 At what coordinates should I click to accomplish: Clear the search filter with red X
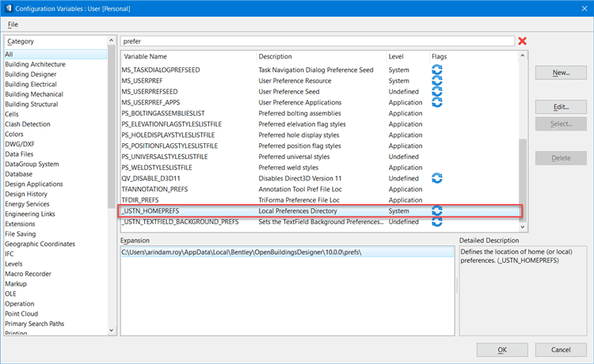pyautogui.click(x=522, y=40)
